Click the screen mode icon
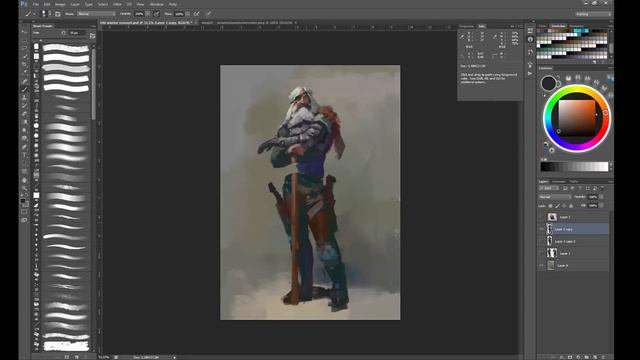 pos(24,220)
